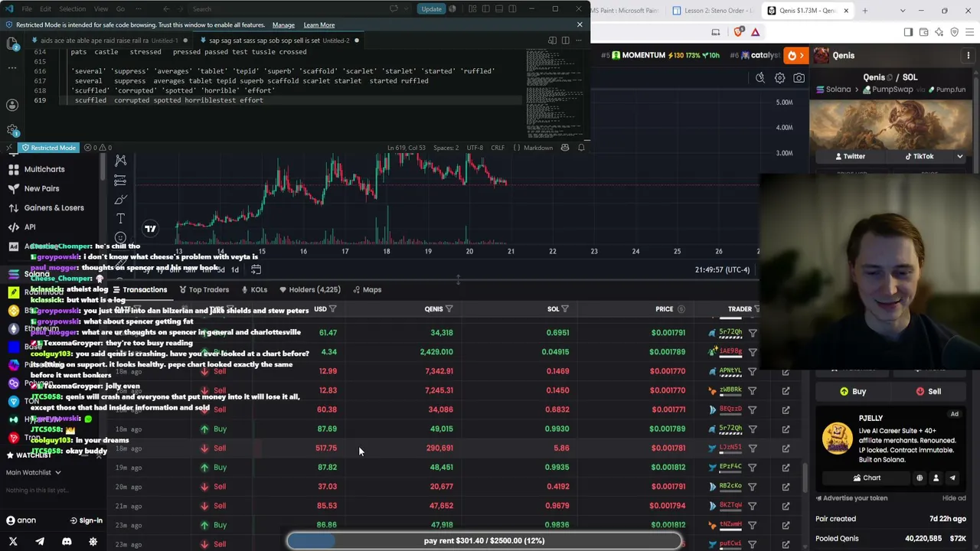Viewport: 980px width, 551px height.
Task: Toggle the Brave sidebar panel
Action: pyautogui.click(x=908, y=32)
